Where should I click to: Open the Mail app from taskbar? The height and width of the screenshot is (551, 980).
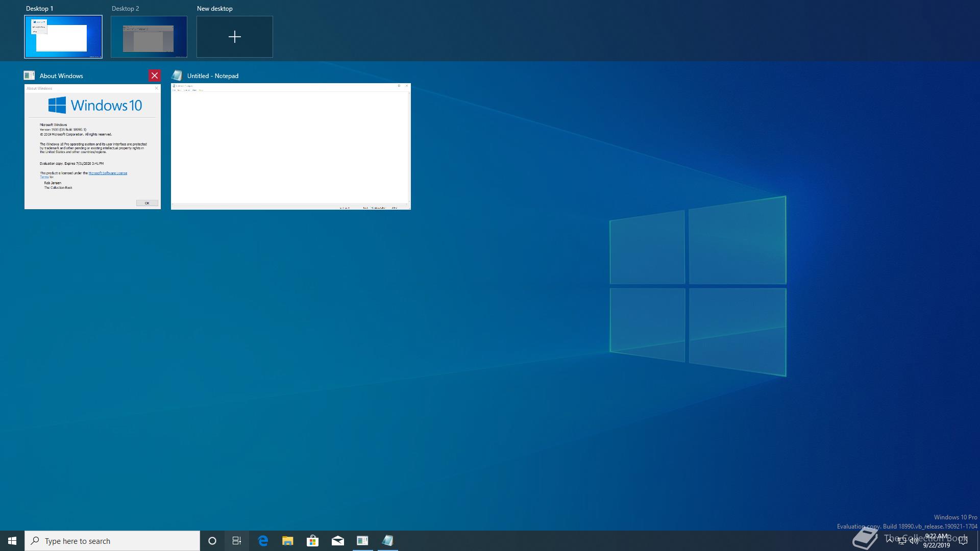[x=337, y=541]
